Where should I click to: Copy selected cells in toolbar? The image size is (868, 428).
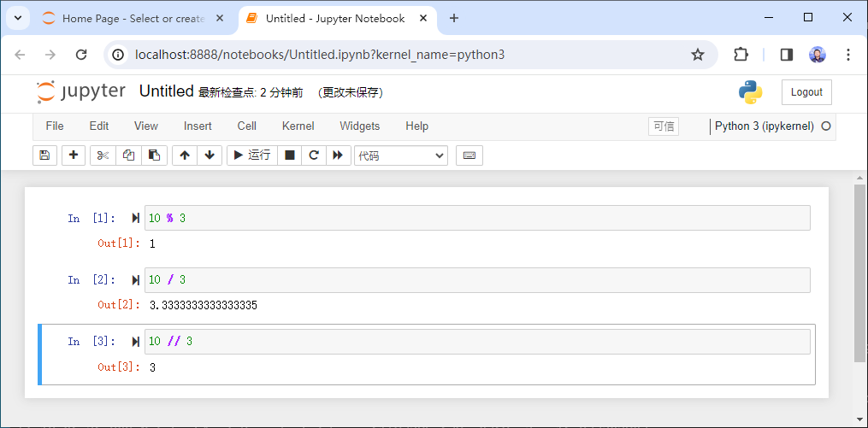[128, 155]
